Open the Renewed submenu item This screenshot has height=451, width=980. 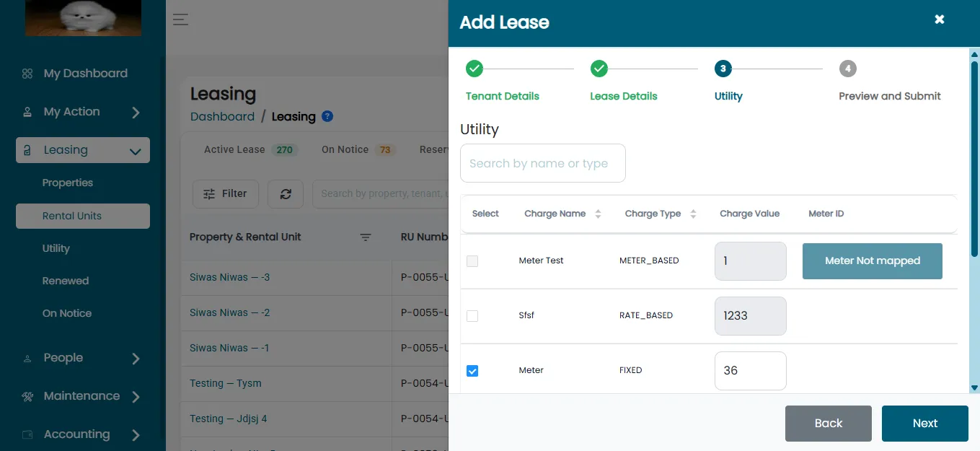click(66, 281)
